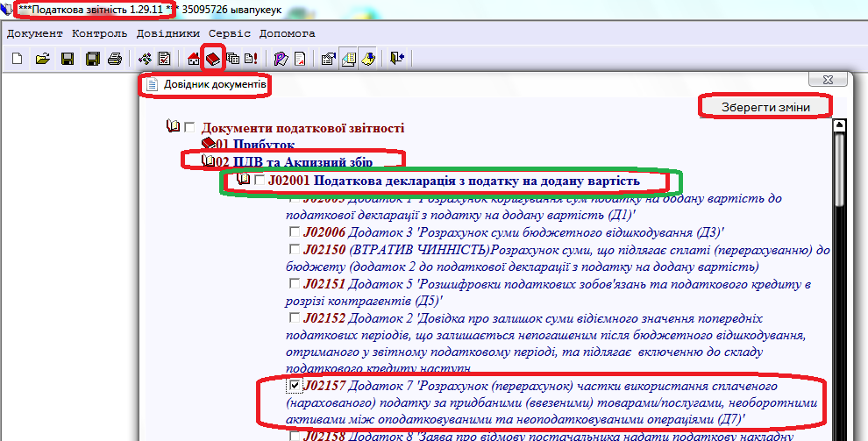Collapse the J02001 Податкова декларація node
The width and height of the screenshot is (868, 441).
244,181
